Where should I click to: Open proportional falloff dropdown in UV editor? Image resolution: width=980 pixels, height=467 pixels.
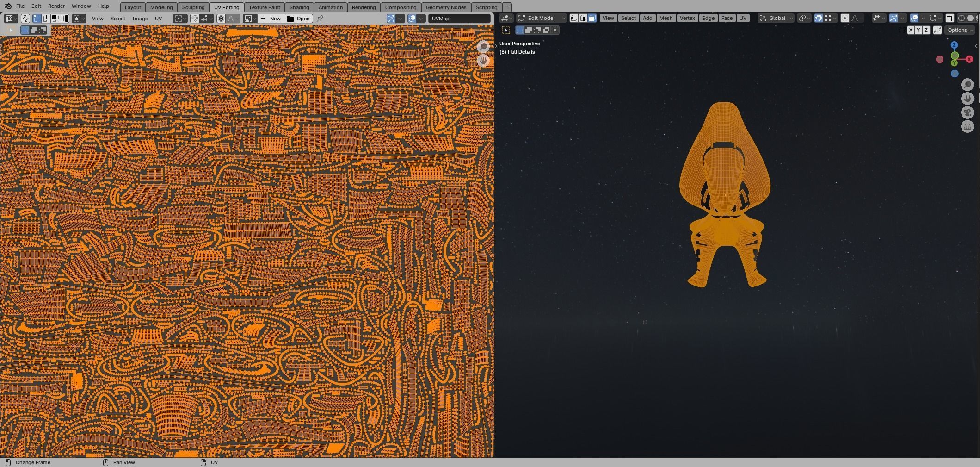click(x=233, y=19)
